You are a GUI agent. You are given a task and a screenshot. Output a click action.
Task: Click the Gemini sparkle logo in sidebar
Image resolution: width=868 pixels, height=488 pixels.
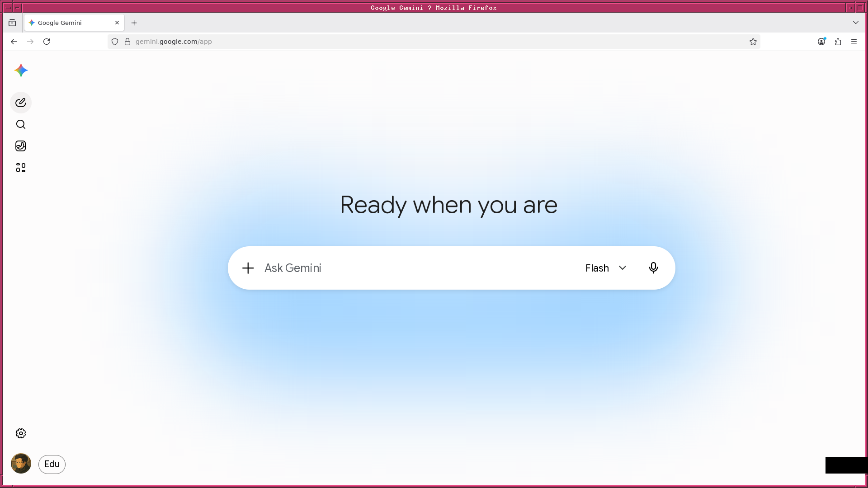click(21, 70)
